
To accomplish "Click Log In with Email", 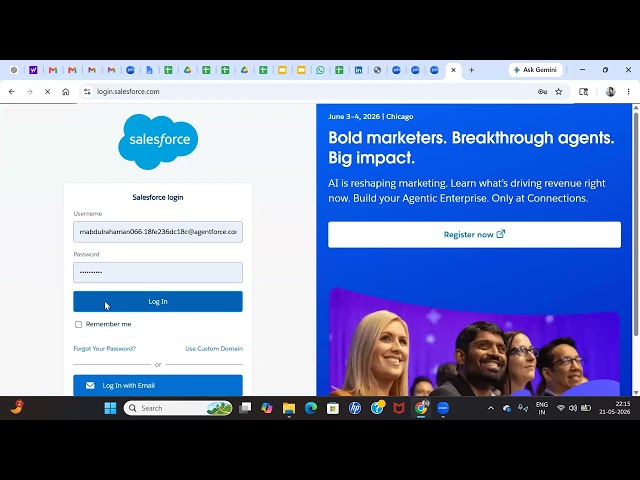I will [158, 385].
